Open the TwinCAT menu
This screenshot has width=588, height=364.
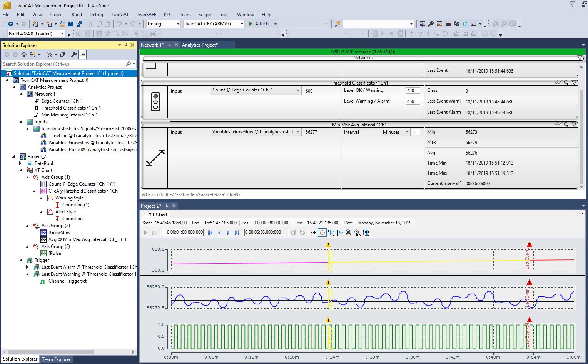pyautogui.click(x=120, y=15)
